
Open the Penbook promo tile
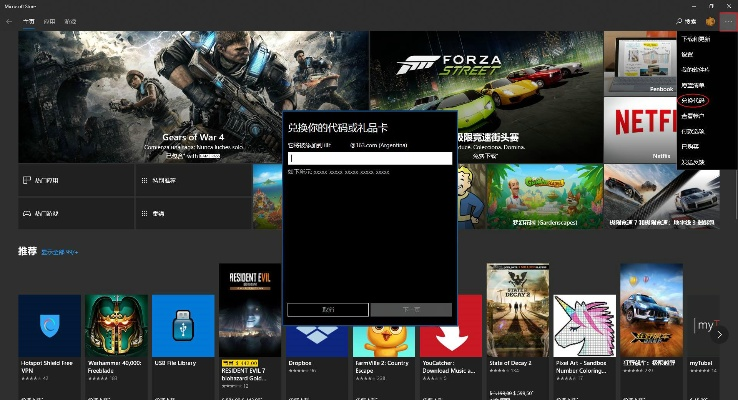tap(640, 64)
